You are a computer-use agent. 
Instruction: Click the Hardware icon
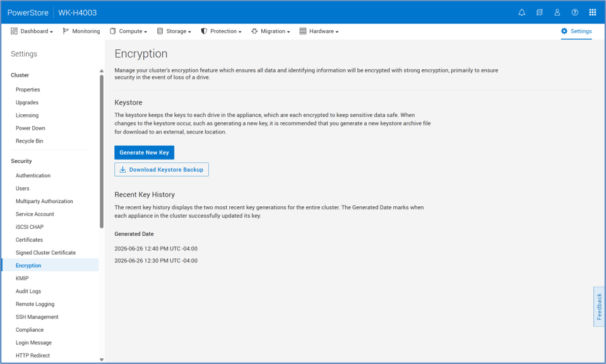point(303,31)
